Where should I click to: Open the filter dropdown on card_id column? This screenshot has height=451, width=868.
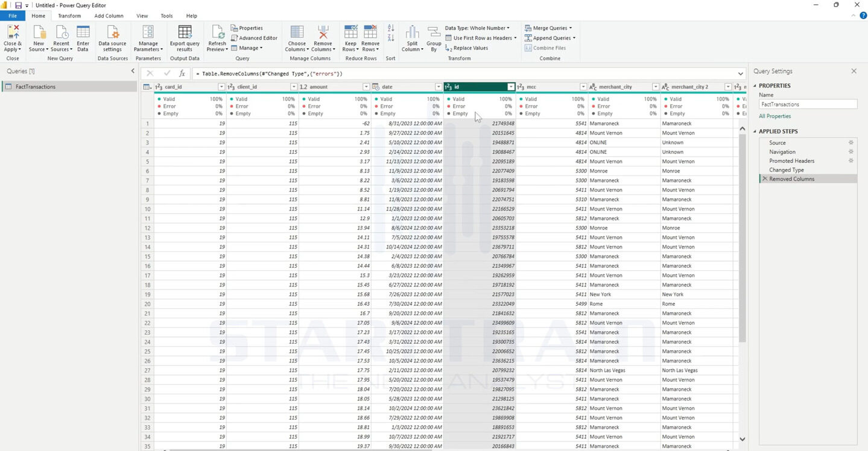click(221, 87)
